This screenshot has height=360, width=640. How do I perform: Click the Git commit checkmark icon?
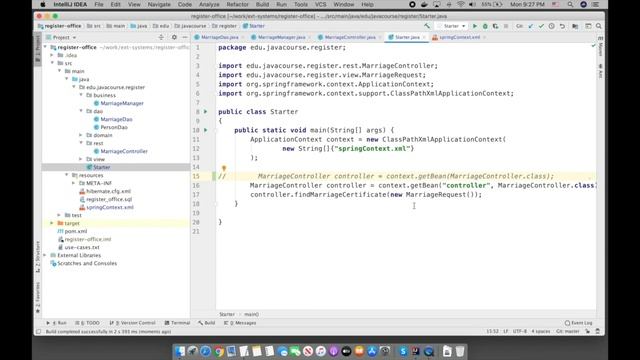tap(541, 26)
